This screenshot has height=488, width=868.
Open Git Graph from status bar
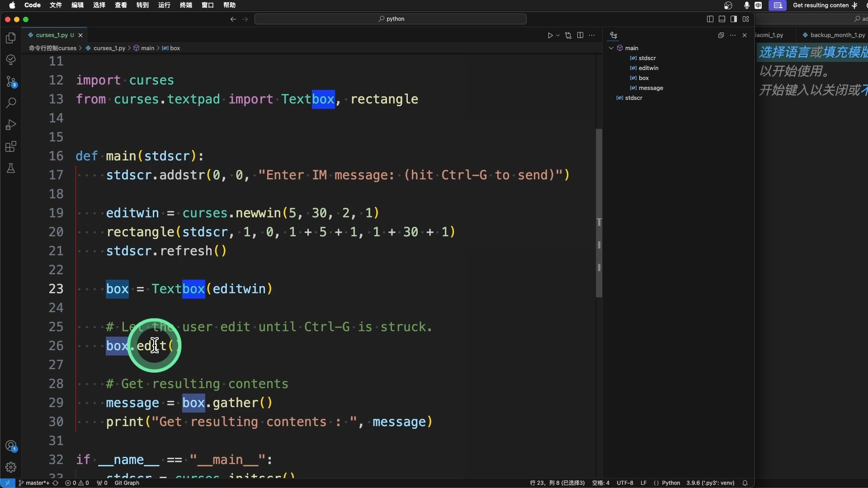pyautogui.click(x=127, y=483)
